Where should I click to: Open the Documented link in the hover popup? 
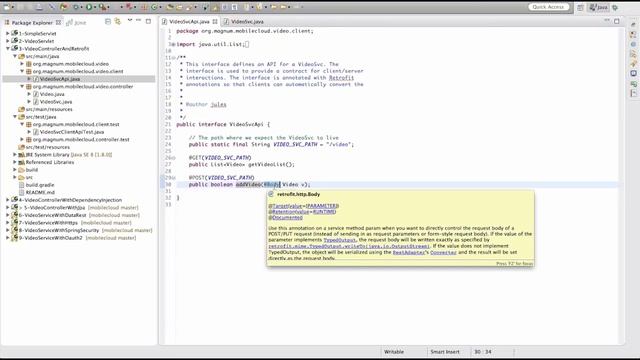tap(287, 218)
